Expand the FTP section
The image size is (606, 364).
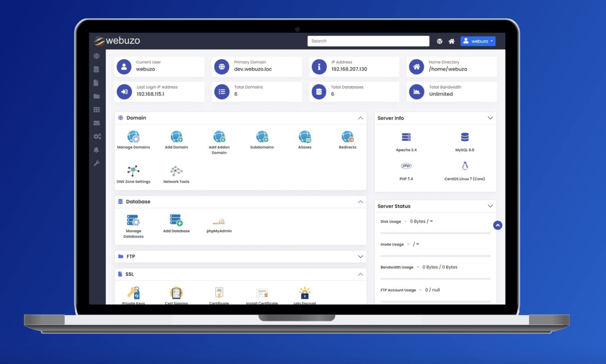(360, 256)
